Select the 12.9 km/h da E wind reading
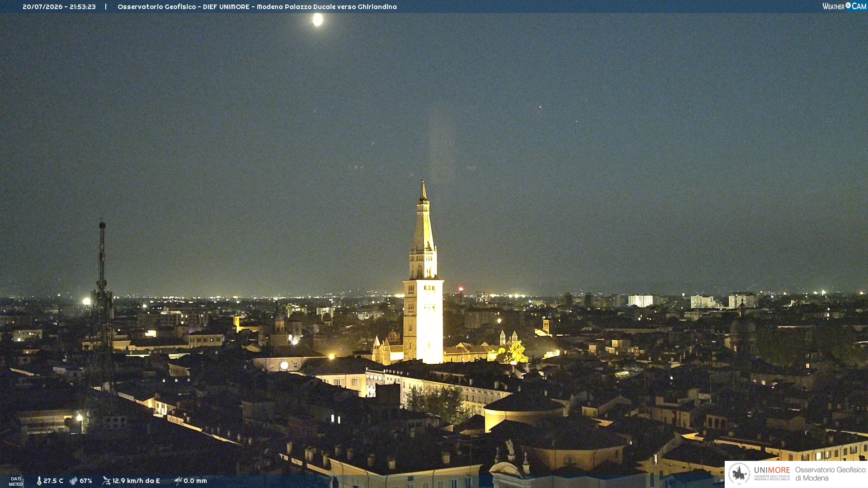This screenshot has height=488, width=868. 136,481
